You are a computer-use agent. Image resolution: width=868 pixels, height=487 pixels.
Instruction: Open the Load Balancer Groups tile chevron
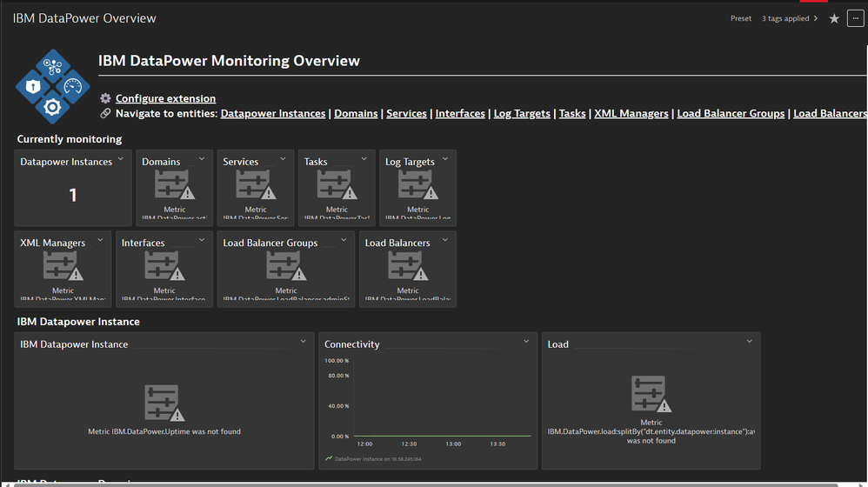click(344, 241)
